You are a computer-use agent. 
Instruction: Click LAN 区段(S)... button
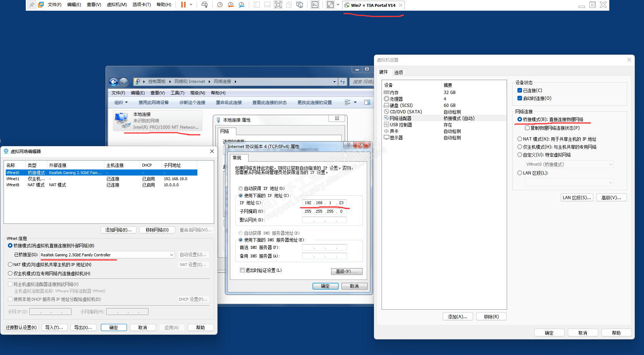[576, 198]
